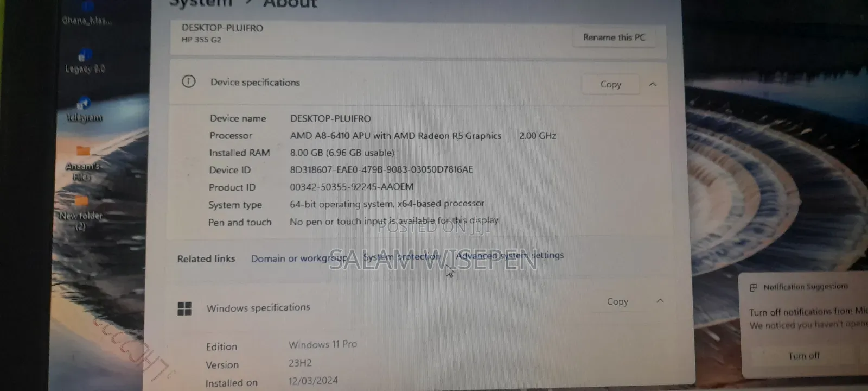Select the System type 64-bit value
Viewport: 868px width, 391px height.
click(x=387, y=204)
